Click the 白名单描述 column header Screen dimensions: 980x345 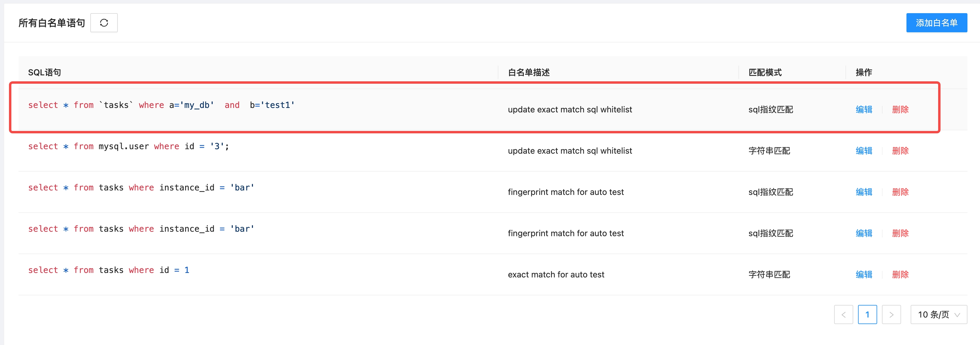click(x=529, y=72)
